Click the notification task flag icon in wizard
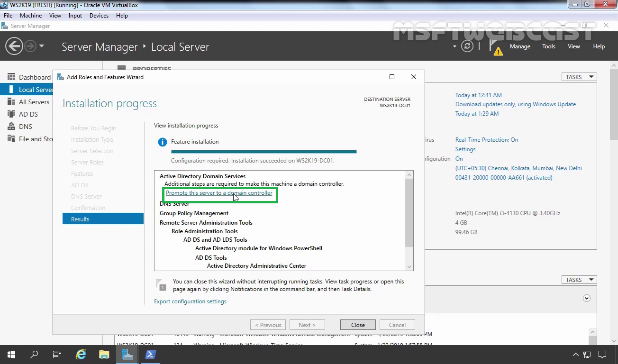Viewport: 618px width, 364px height. (161, 285)
